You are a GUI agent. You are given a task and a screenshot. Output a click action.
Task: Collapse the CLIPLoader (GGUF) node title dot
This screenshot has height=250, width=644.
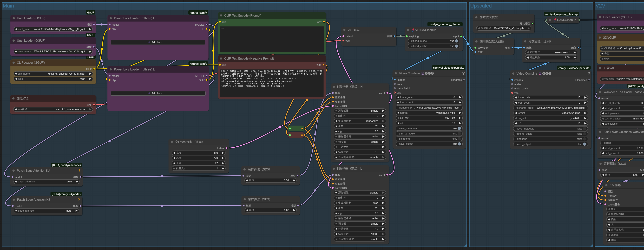click(x=14, y=63)
